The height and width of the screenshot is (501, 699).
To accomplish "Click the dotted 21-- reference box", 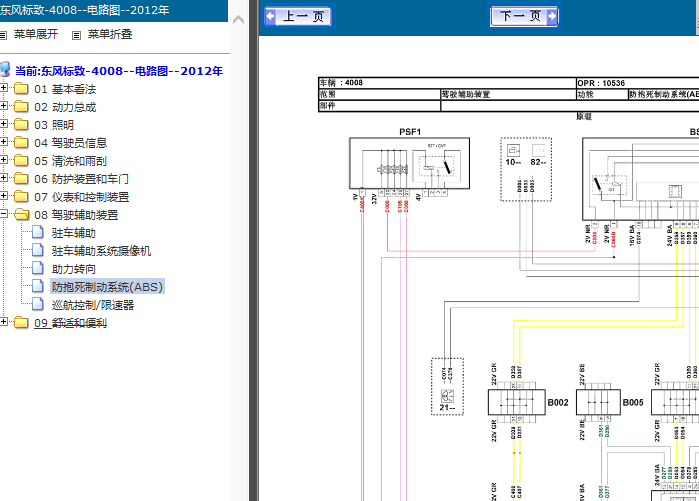I will (x=447, y=386).
